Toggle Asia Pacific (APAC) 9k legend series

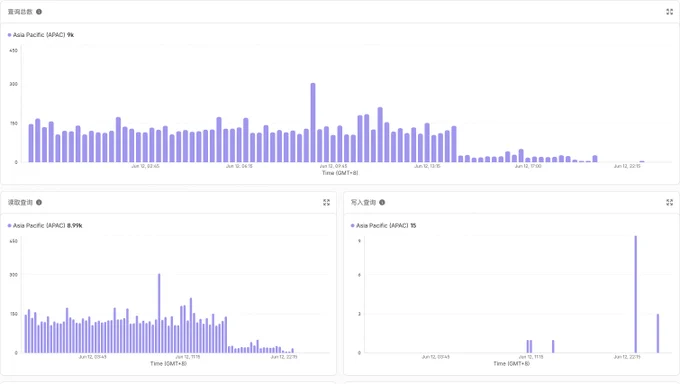[x=41, y=35]
